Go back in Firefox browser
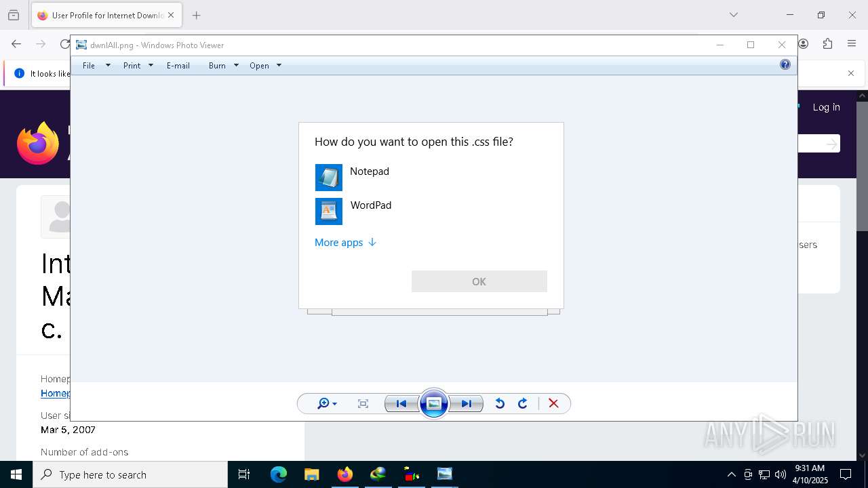Screen dimensions: 868x488 (16, 44)
